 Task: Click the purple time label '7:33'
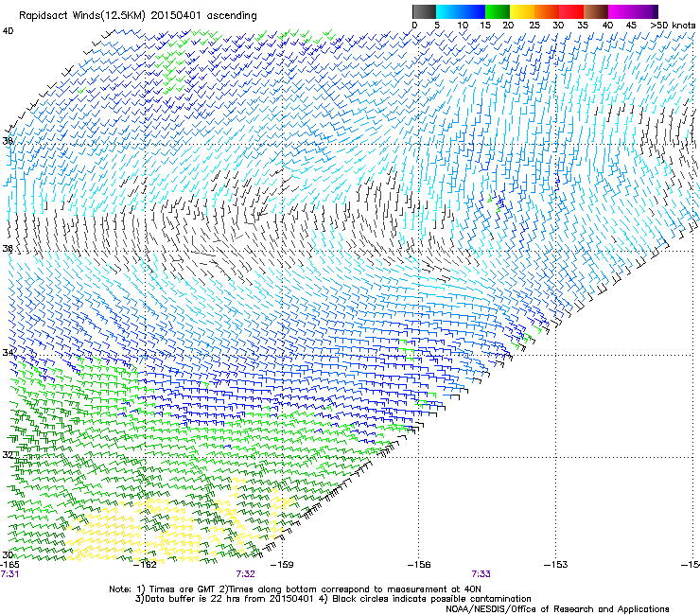click(481, 574)
